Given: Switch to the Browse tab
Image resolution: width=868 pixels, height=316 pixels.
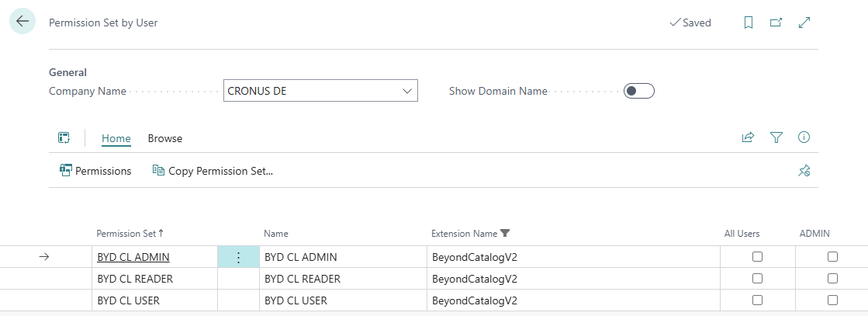Looking at the screenshot, I should pyautogui.click(x=165, y=138).
